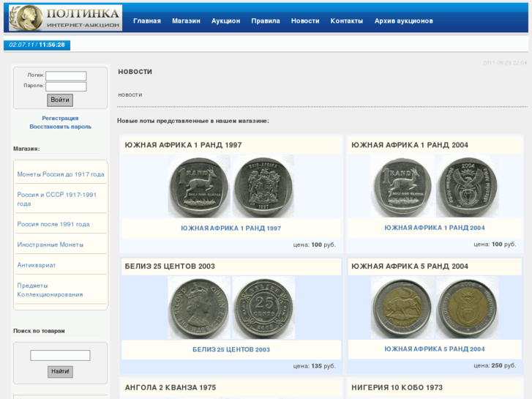This screenshot has width=532, height=399.
Task: Open link ЮЖНАЯ АФРИКА 1 РАНД 2004
Action: coord(435,228)
